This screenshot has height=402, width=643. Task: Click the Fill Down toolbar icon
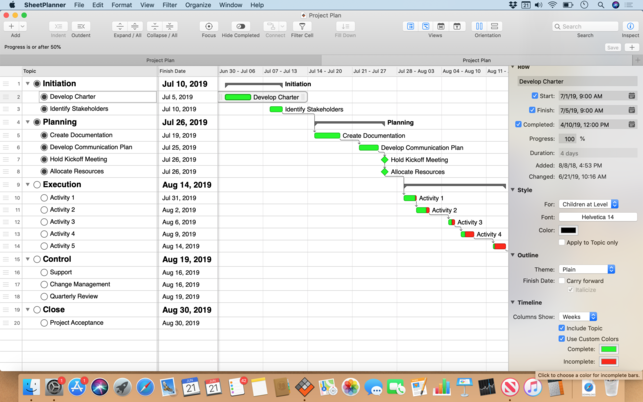click(x=345, y=26)
